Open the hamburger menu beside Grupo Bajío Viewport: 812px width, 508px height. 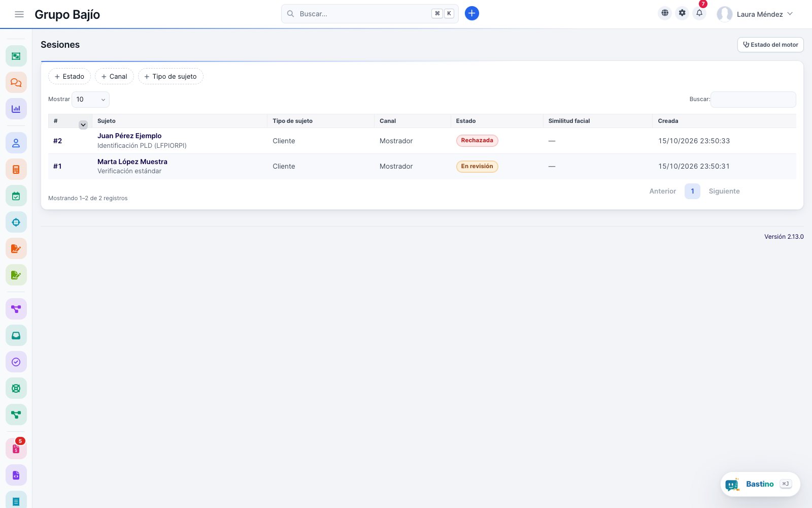coord(19,14)
